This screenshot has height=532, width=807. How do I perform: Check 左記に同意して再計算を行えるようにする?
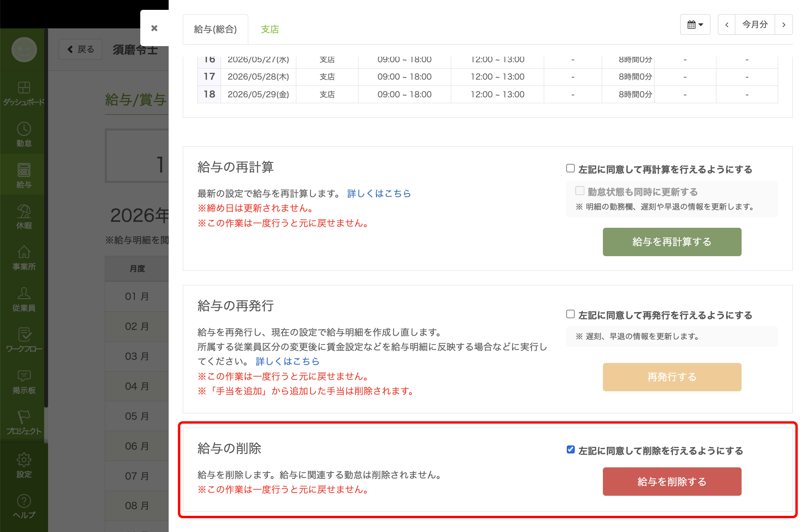(x=571, y=169)
